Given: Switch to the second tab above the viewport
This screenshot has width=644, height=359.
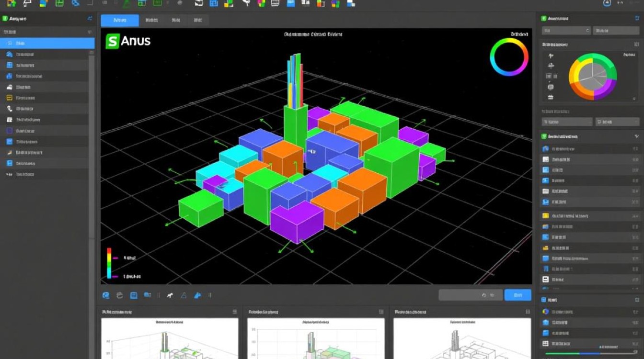Looking at the screenshot, I should [151, 20].
